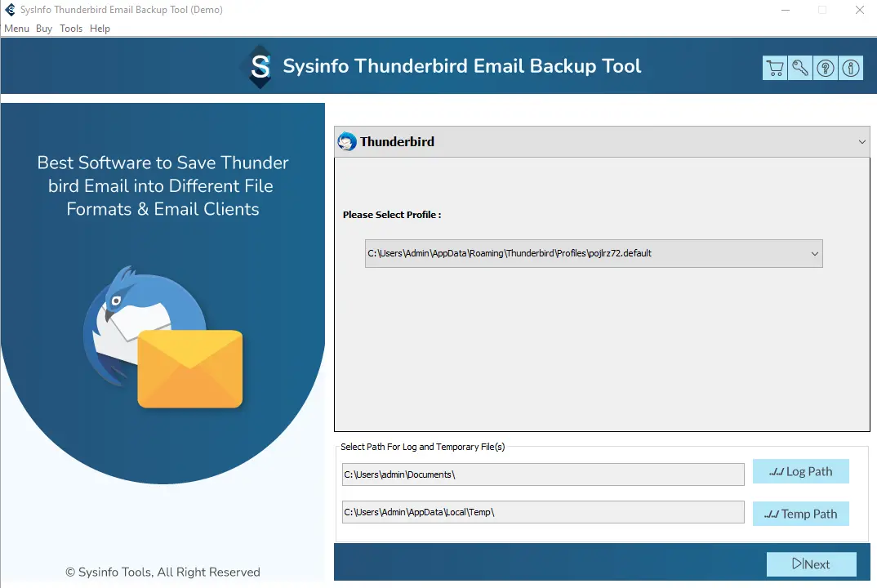Image resolution: width=877 pixels, height=588 pixels.
Task: Click the app icon in title bar
Action: (x=10, y=10)
